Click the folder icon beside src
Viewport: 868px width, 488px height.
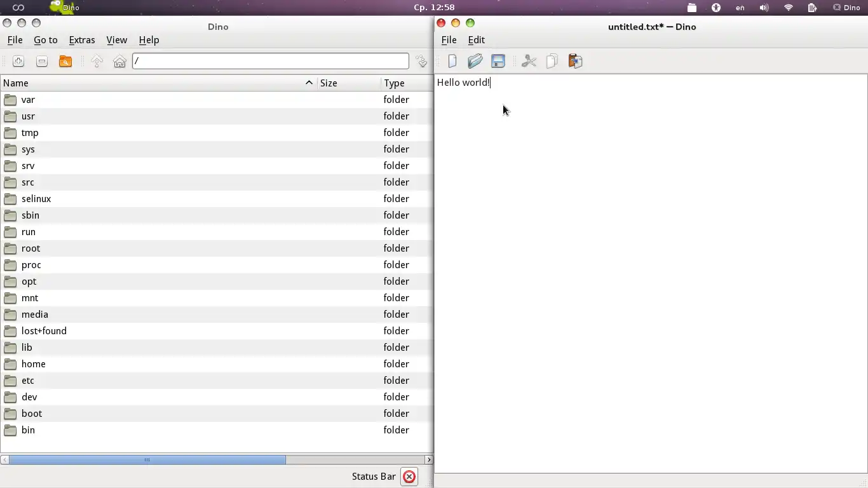point(10,182)
